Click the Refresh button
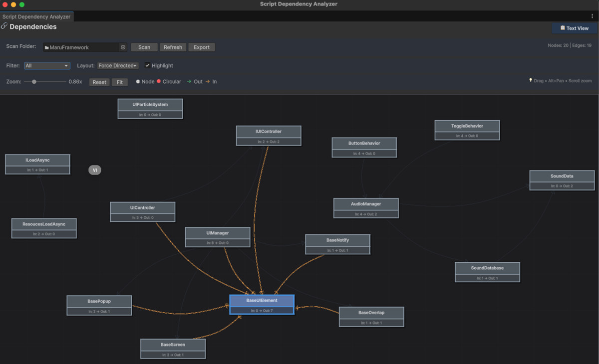 (173, 47)
